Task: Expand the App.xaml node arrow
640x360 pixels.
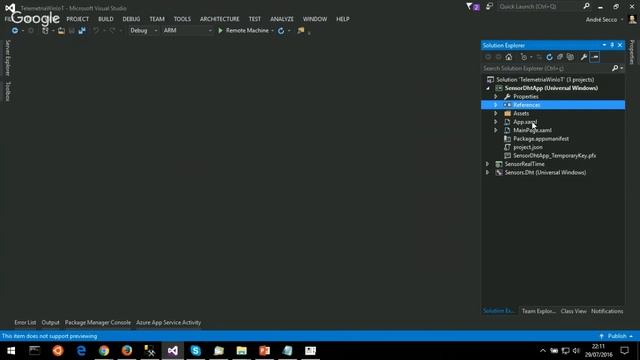Action: [x=496, y=122]
